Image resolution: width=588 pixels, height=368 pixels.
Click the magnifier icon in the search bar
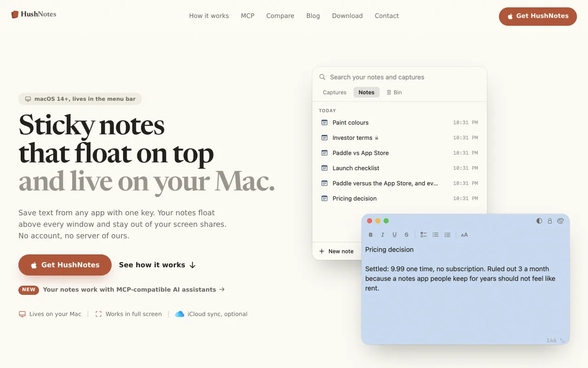(322, 77)
